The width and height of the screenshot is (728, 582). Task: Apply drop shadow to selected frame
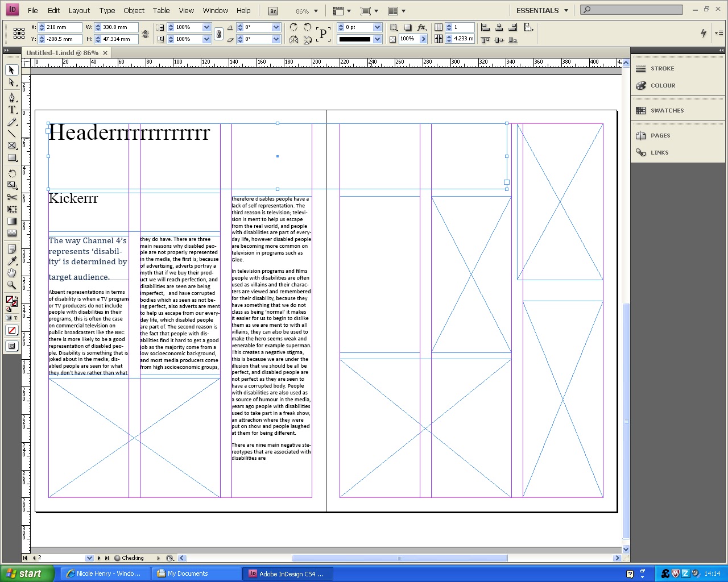pyautogui.click(x=408, y=27)
